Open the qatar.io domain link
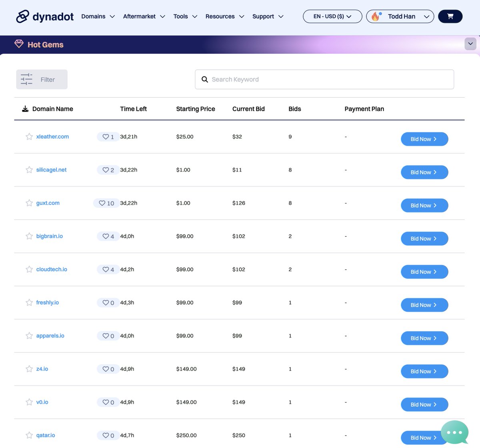 point(46,435)
